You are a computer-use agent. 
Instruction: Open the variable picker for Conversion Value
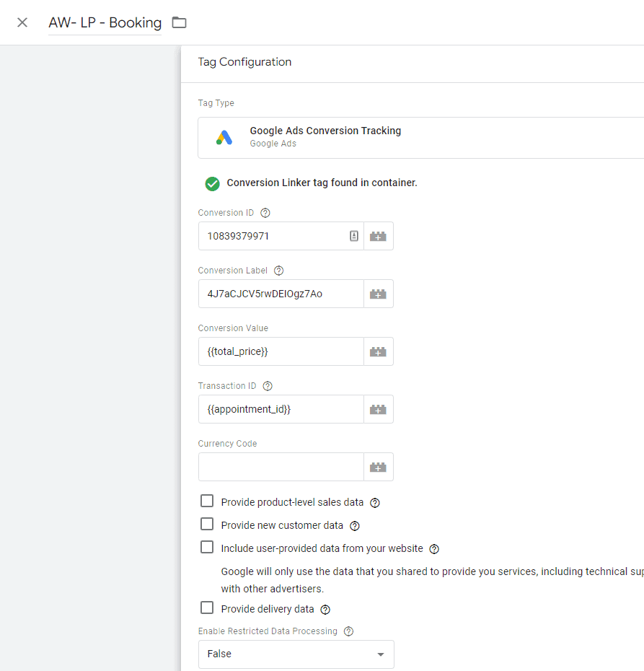coord(378,351)
